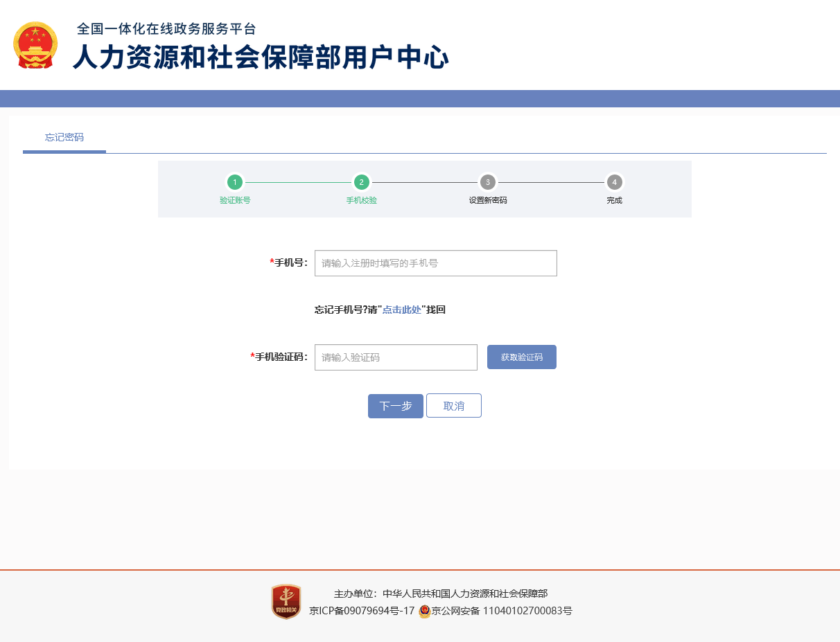Click the 验证账号 step label
Viewport: 840px width, 642px height.
click(235, 200)
